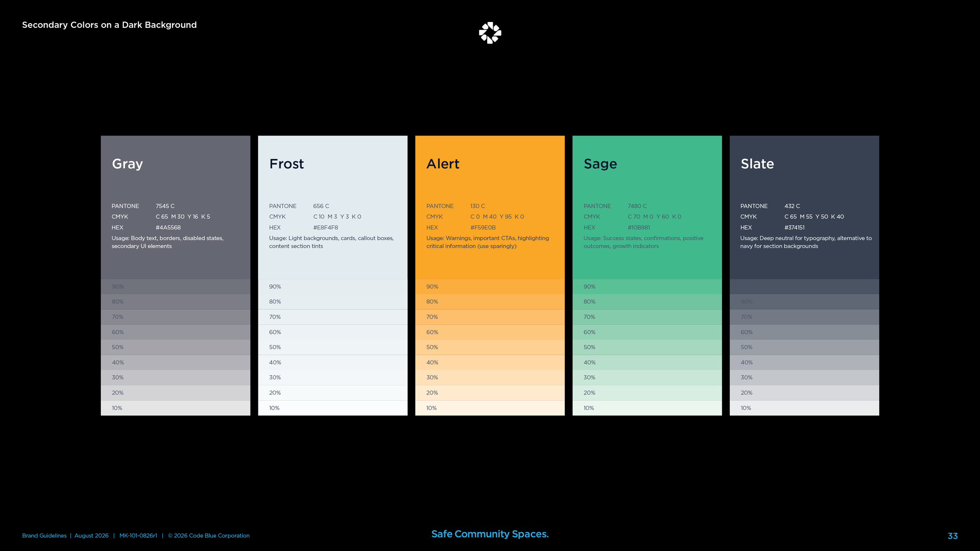Pick the Frost 30% tint strip
This screenshot has height=551, width=980.
(332, 377)
